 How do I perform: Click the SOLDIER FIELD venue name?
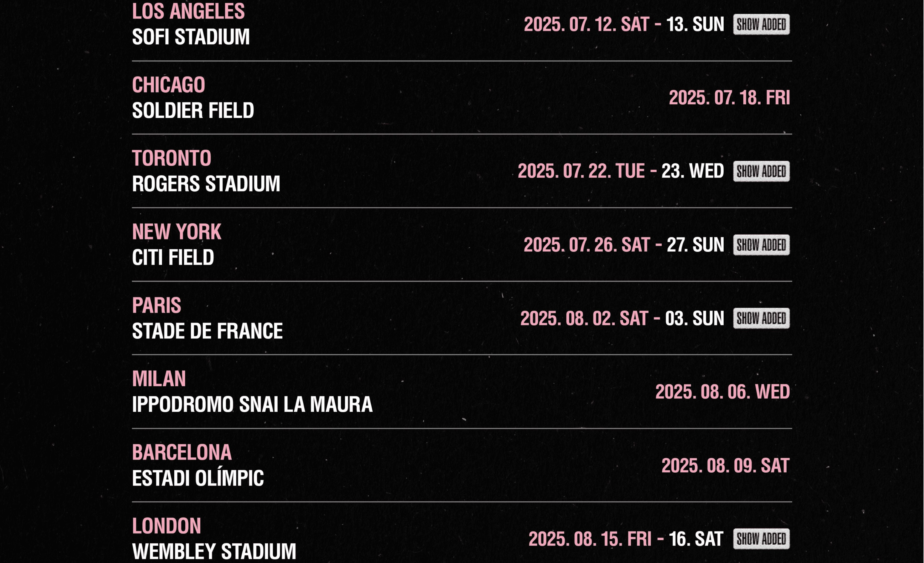(193, 111)
